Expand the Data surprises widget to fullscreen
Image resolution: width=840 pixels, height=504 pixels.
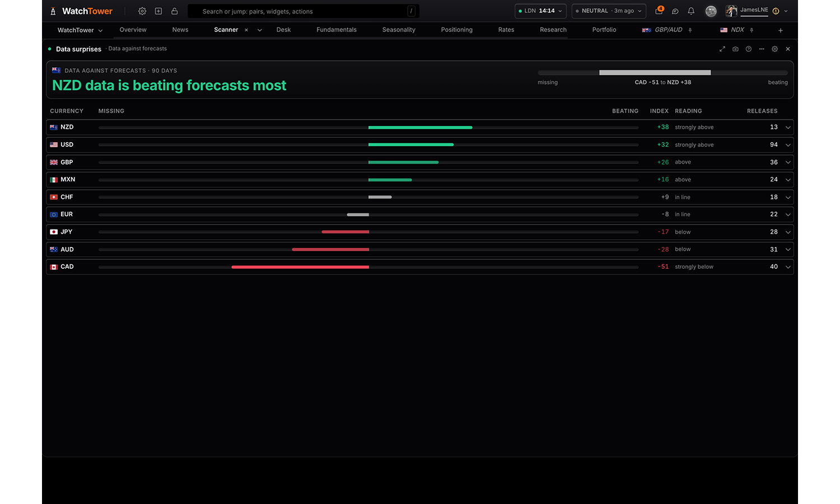click(x=722, y=49)
